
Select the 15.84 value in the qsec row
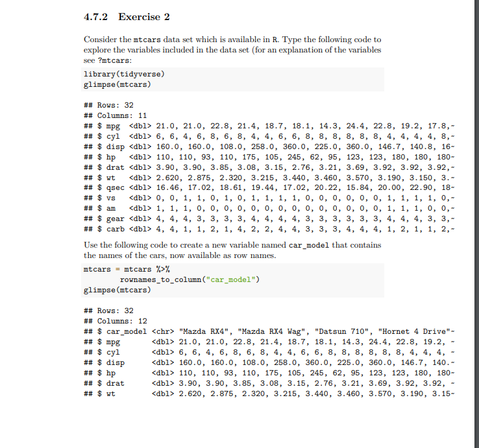358,187
